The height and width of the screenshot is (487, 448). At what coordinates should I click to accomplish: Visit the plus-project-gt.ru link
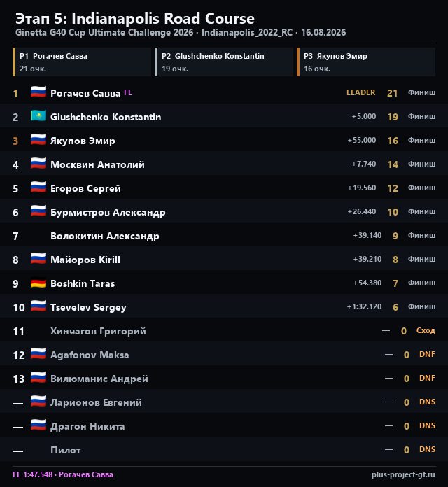pos(403,474)
